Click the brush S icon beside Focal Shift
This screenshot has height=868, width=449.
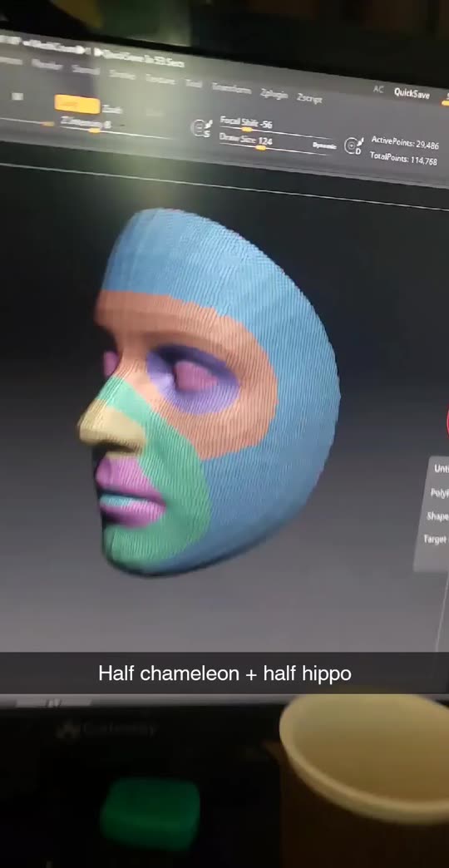pyautogui.click(x=199, y=128)
